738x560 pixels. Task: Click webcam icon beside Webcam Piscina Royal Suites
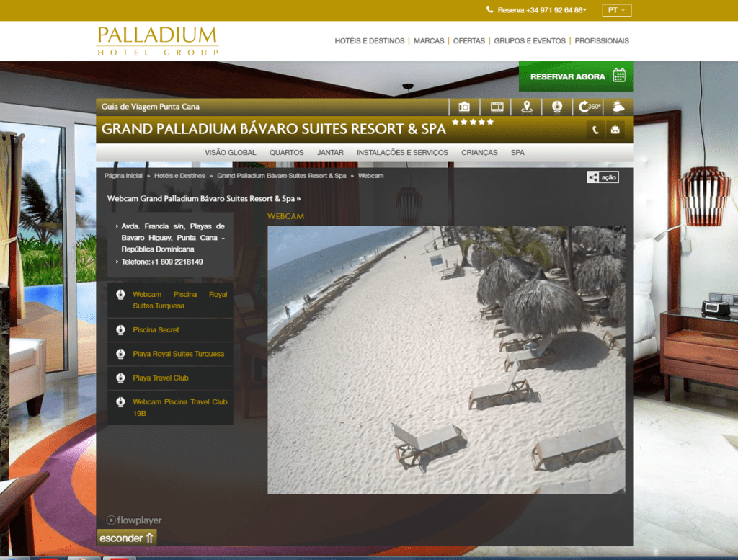point(120,295)
